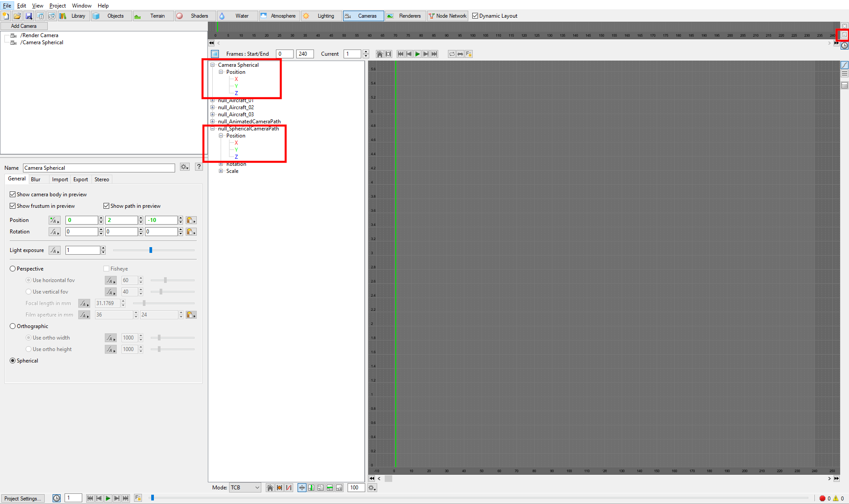The height and width of the screenshot is (504, 849).
Task: Switch to the Blur tab
Action: click(x=36, y=179)
